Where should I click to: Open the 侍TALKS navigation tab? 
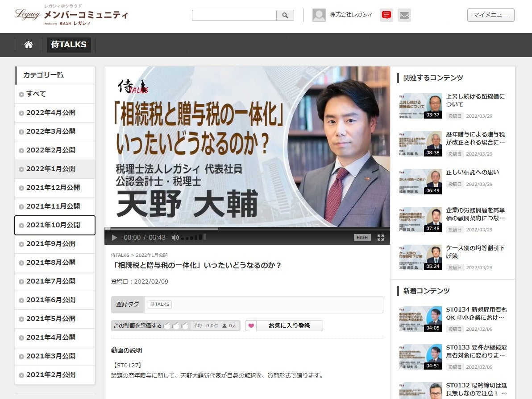coord(69,45)
